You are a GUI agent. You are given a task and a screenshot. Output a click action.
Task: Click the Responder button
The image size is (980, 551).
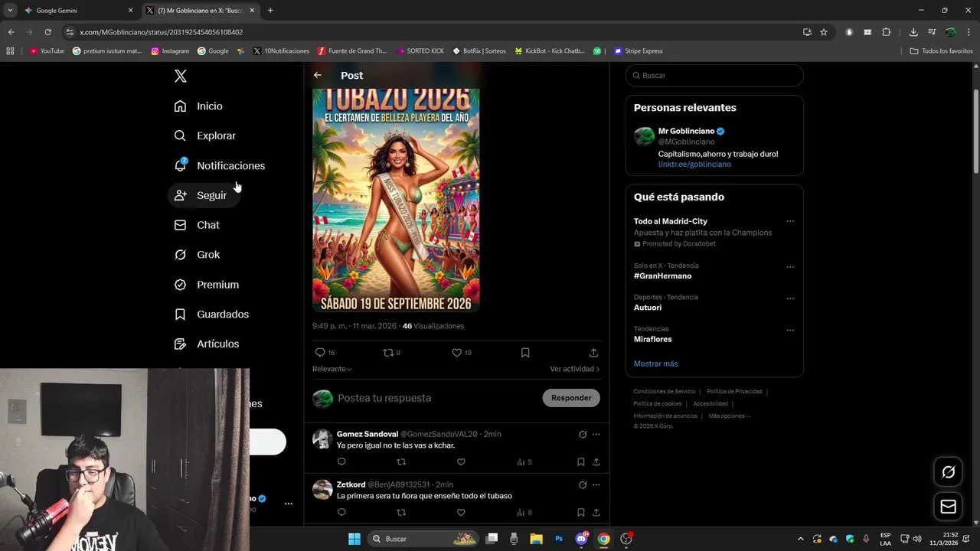click(571, 398)
